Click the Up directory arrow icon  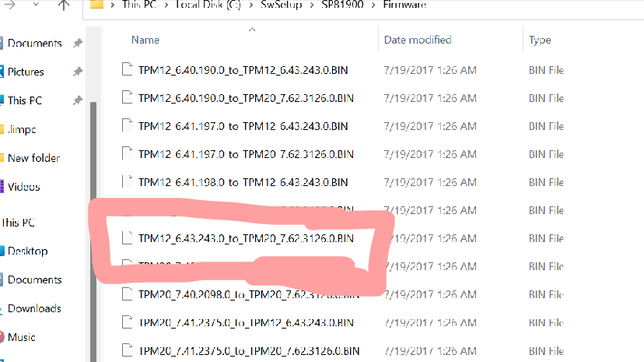[63, 5]
